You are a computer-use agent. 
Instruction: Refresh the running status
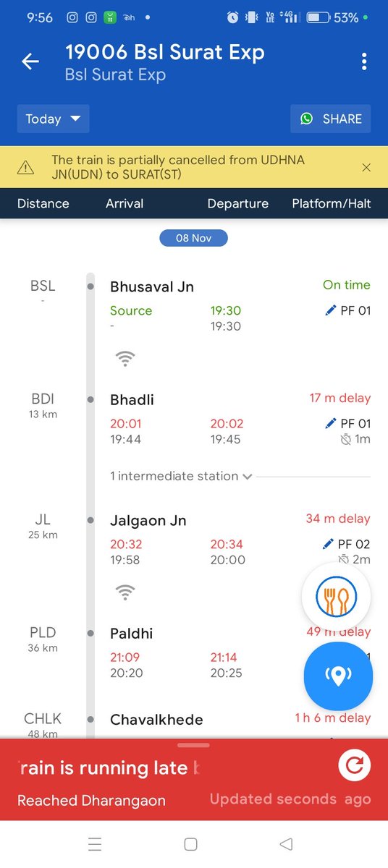(x=355, y=765)
